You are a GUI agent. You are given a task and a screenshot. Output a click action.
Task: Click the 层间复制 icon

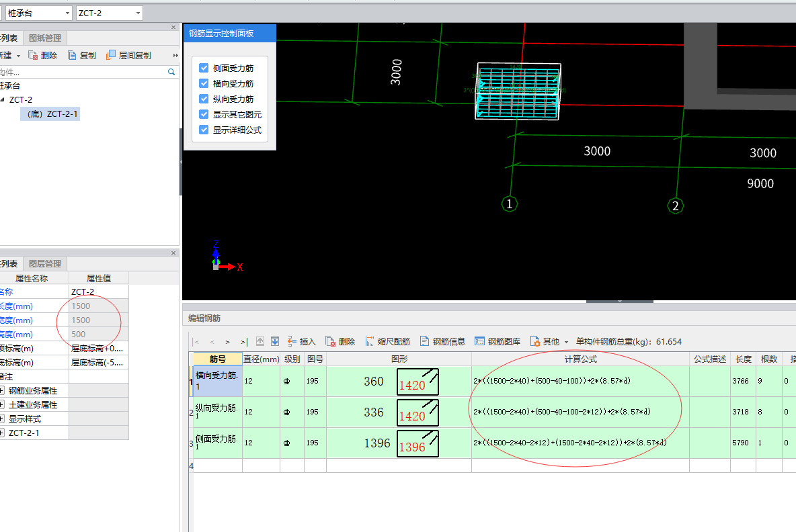pyautogui.click(x=111, y=55)
